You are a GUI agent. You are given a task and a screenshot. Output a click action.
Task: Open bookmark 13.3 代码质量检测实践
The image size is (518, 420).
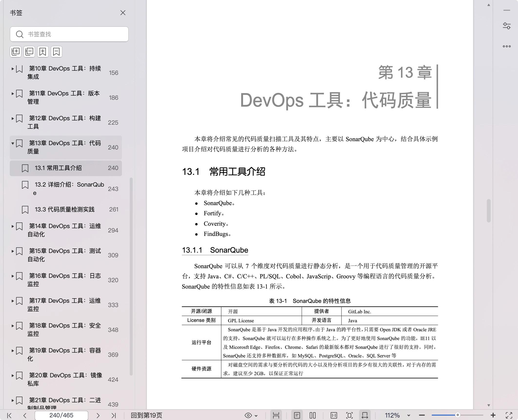click(x=66, y=210)
